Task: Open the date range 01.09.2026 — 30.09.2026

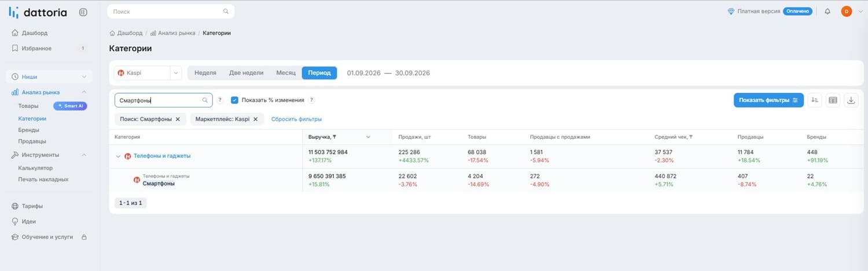Action: click(388, 73)
